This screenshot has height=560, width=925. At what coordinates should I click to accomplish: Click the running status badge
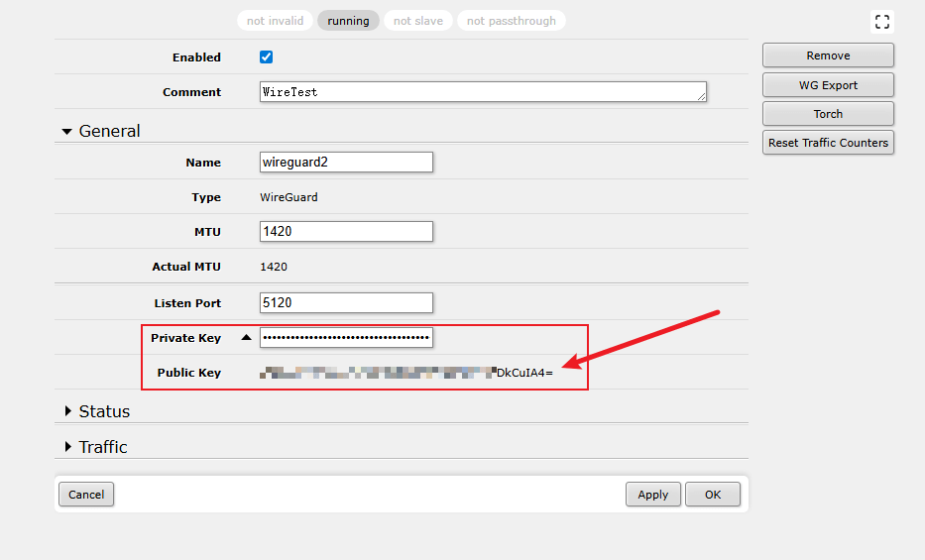[x=348, y=21]
